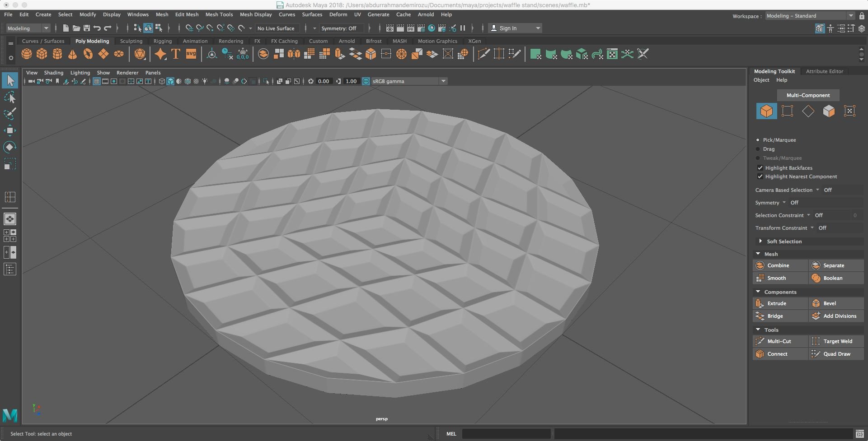Click the Save Scene icon

click(x=87, y=28)
